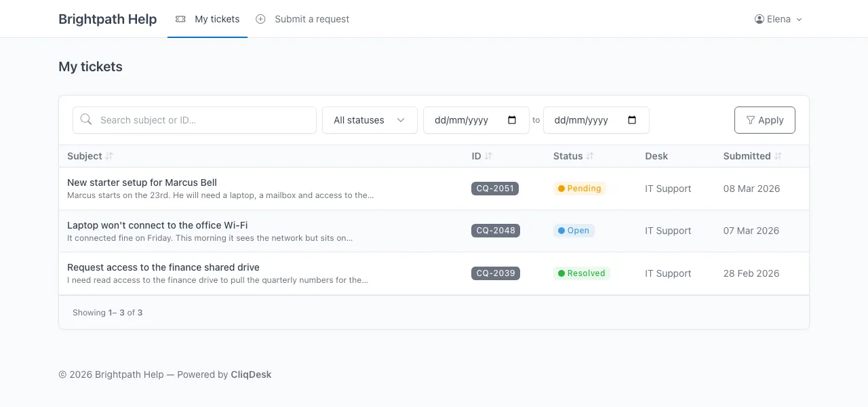The height and width of the screenshot is (407, 868).
Task: Click the CQ-2048 ID badge
Action: coord(496,231)
